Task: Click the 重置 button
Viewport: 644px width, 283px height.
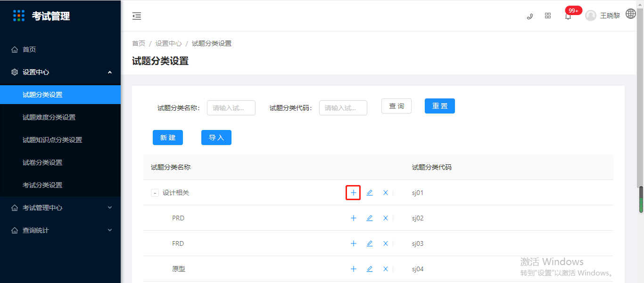Action: click(x=440, y=106)
